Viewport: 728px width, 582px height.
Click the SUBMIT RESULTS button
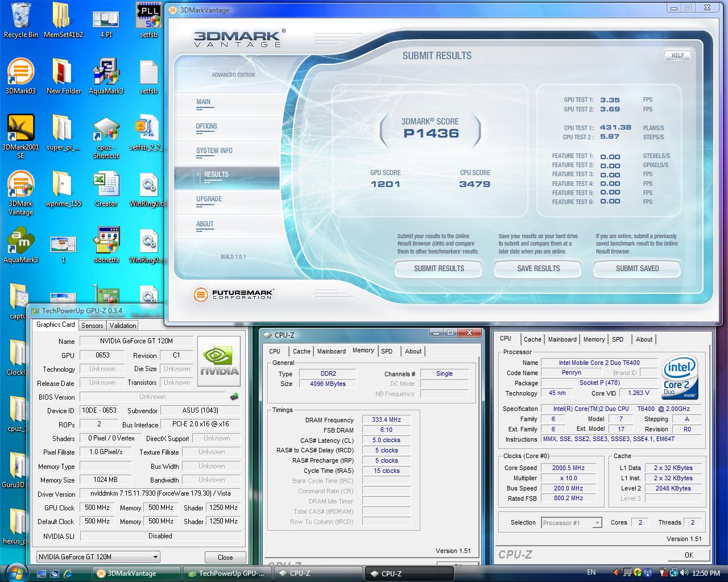coord(439,268)
